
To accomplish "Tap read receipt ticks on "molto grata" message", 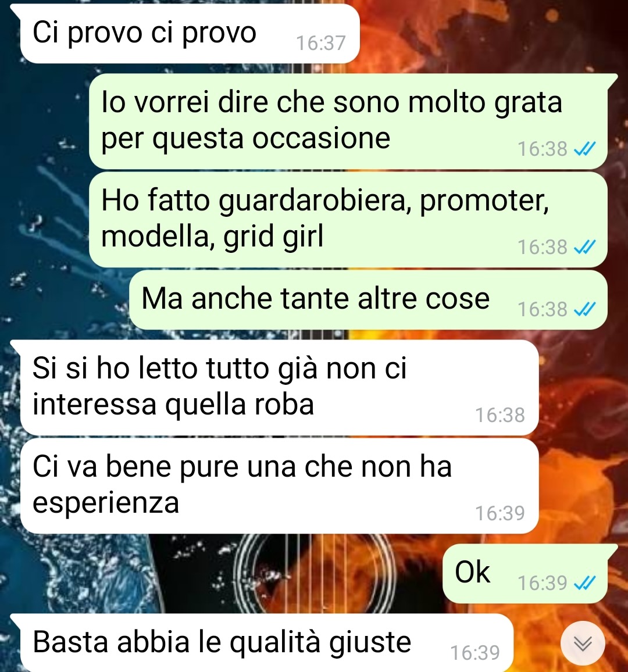I will [x=585, y=149].
